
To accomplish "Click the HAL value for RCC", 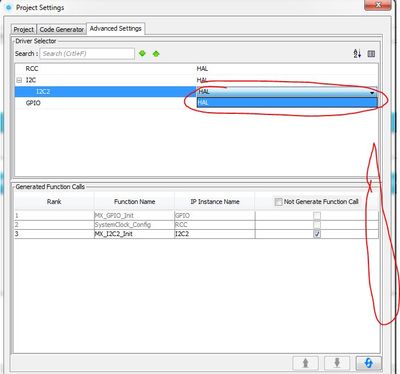I will (x=202, y=69).
